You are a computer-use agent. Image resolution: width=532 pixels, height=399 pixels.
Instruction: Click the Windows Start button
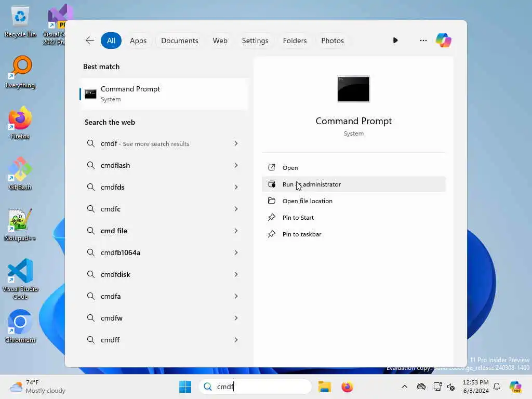[x=185, y=387]
